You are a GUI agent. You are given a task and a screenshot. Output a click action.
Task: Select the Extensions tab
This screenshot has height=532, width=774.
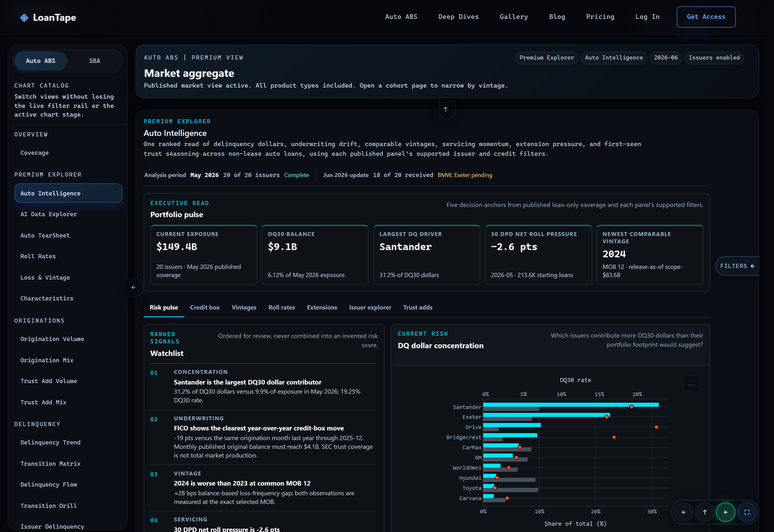[x=322, y=308]
